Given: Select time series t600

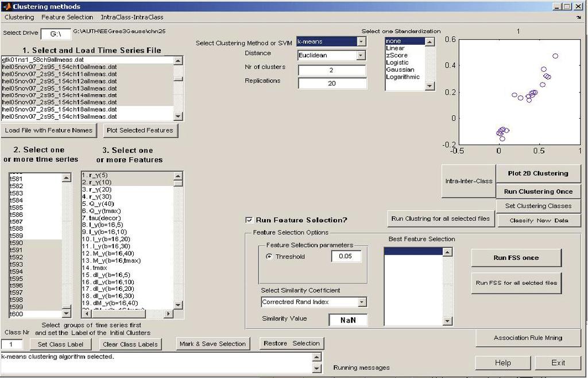Looking at the screenshot, I should [36, 314].
